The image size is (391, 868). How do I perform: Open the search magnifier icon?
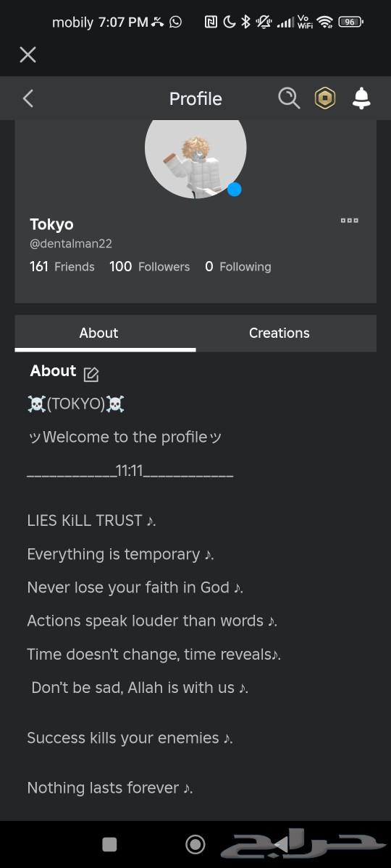tap(289, 98)
